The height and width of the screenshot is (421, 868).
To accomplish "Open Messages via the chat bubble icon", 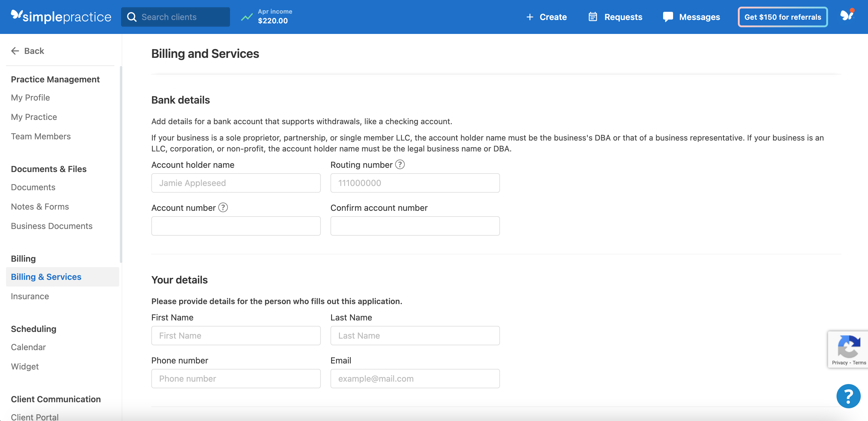I will (x=668, y=17).
